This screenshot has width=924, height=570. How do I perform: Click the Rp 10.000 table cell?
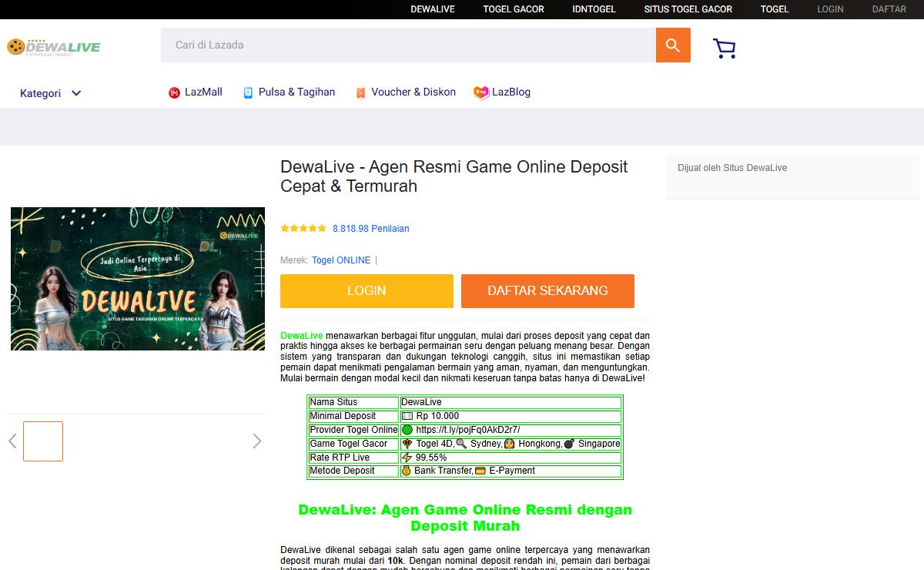point(511,416)
